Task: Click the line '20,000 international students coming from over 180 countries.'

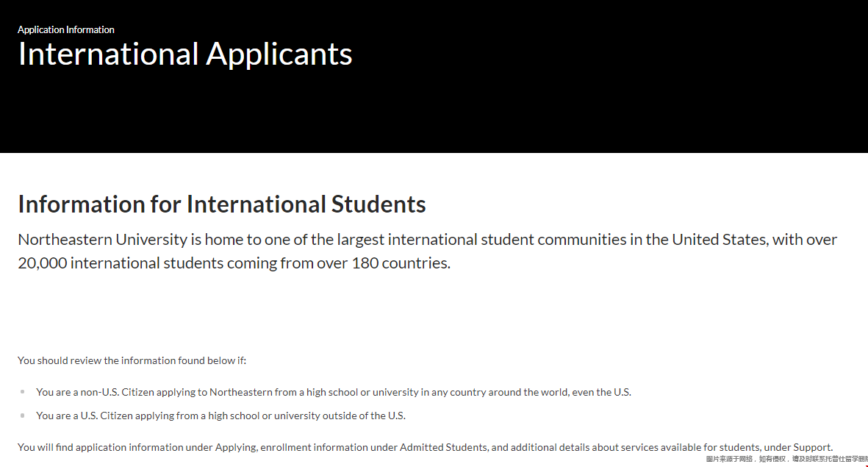Action: click(234, 263)
